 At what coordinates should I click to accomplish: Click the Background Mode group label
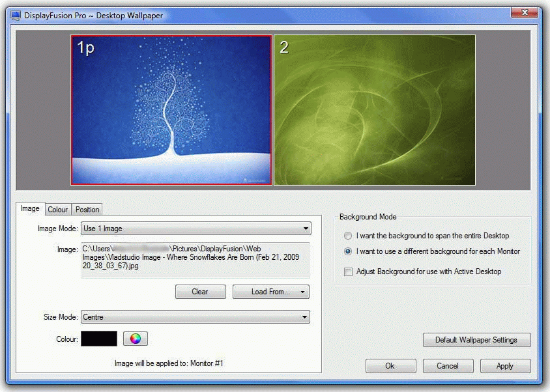pyautogui.click(x=368, y=217)
